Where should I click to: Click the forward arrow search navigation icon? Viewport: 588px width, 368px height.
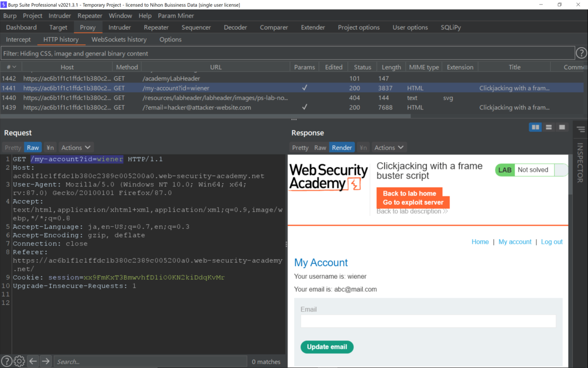pos(45,361)
